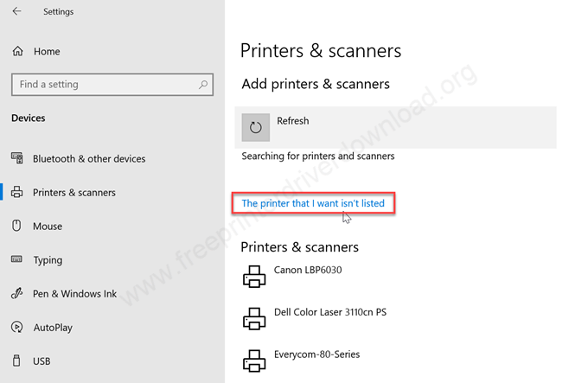Select Dell Color Laser 3110cn PS name
Viewport: 588px width, 383px height.
click(x=330, y=312)
